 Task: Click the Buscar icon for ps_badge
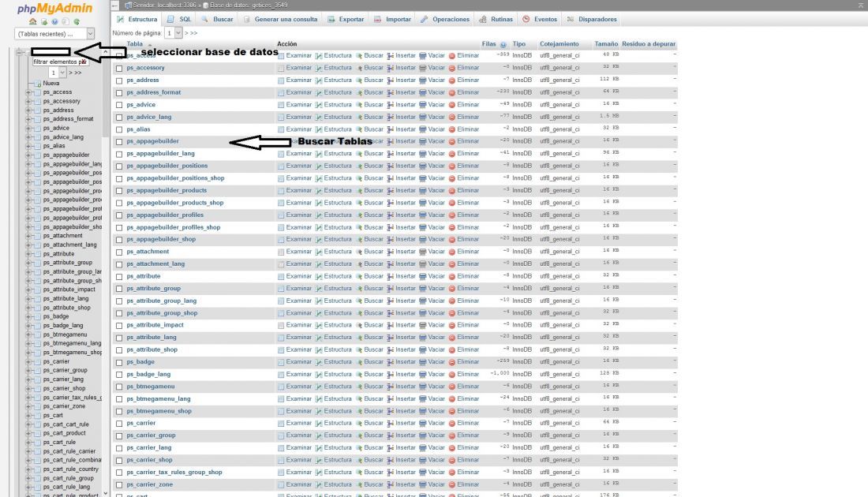pyautogui.click(x=359, y=362)
